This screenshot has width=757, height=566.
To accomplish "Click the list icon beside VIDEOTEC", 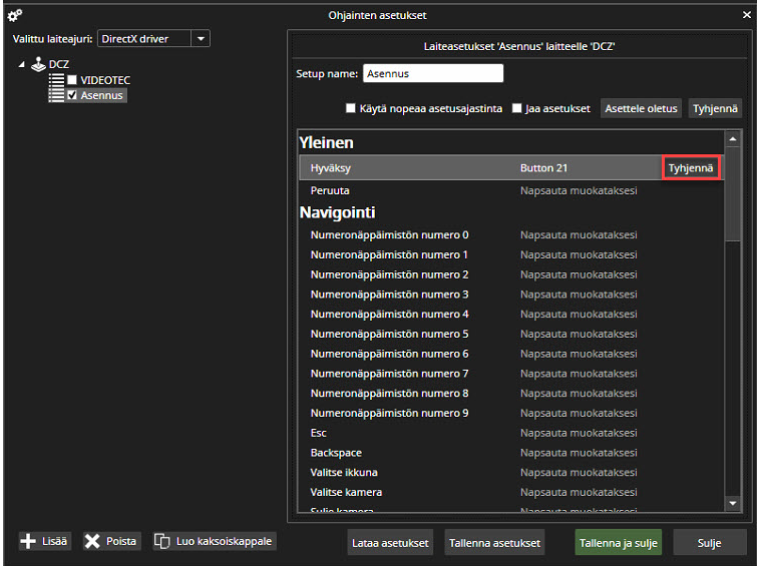I will tap(56, 80).
